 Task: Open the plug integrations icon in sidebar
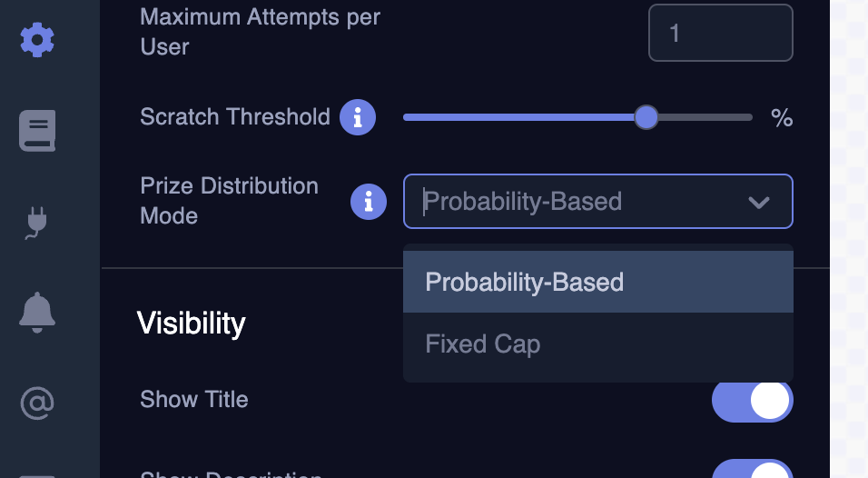[x=37, y=223]
